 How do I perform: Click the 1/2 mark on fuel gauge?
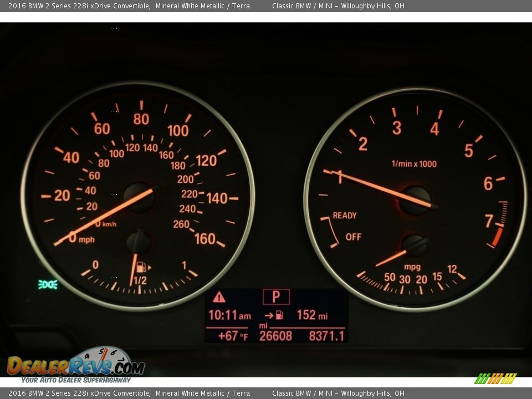[x=140, y=281]
